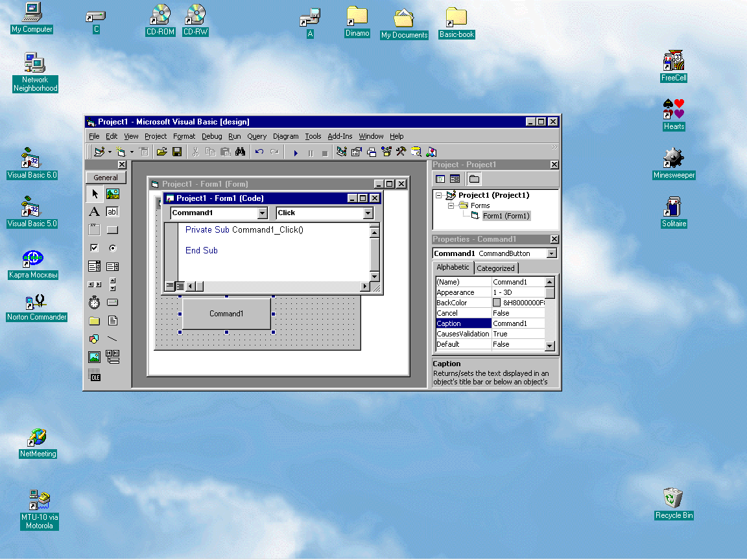The width and height of the screenshot is (747, 560).
Task: Select the Label tool (letter A)
Action: point(94,212)
